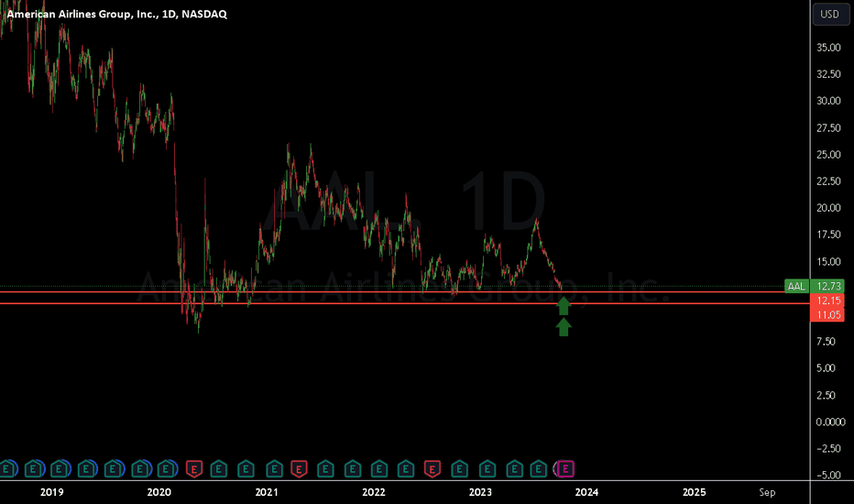Click the 25.00 price axis value
This screenshot has height=504, width=854.
[x=828, y=154]
